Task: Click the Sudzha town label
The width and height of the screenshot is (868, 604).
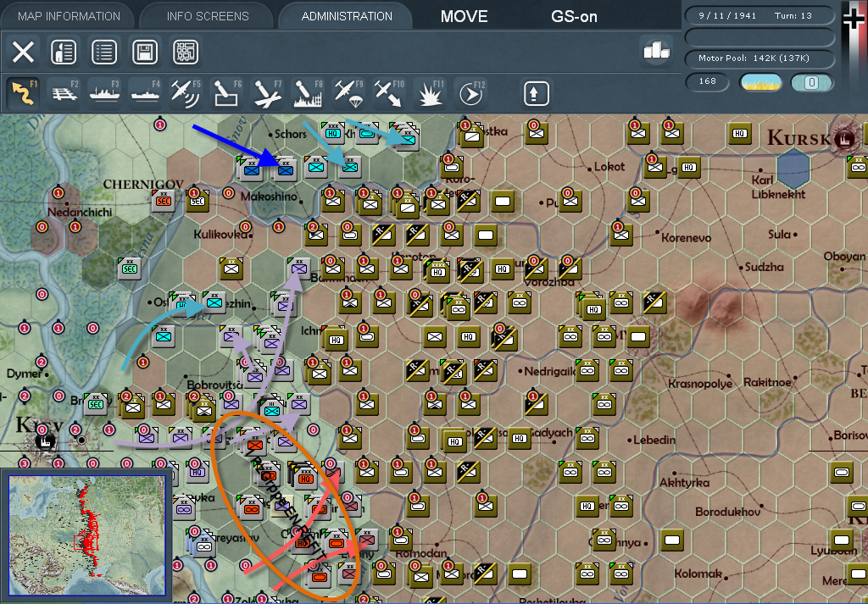Action: tap(765, 267)
